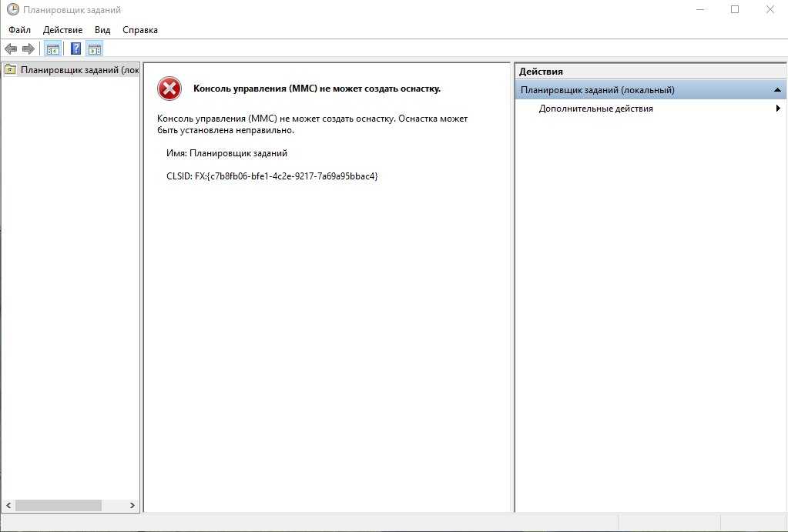
Task: Open the Вид menu
Action: (102, 30)
